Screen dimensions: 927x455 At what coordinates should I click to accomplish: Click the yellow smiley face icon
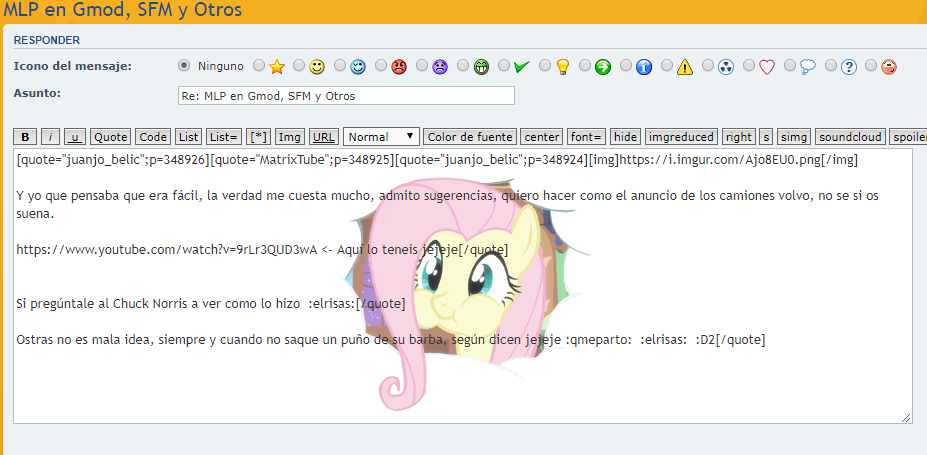pyautogui.click(x=317, y=67)
